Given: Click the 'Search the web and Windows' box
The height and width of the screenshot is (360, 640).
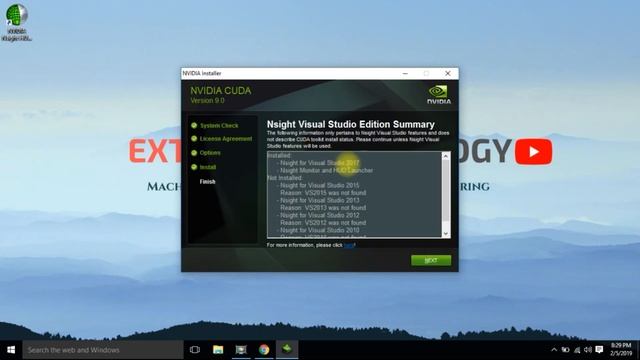Looking at the screenshot, I should [103, 350].
